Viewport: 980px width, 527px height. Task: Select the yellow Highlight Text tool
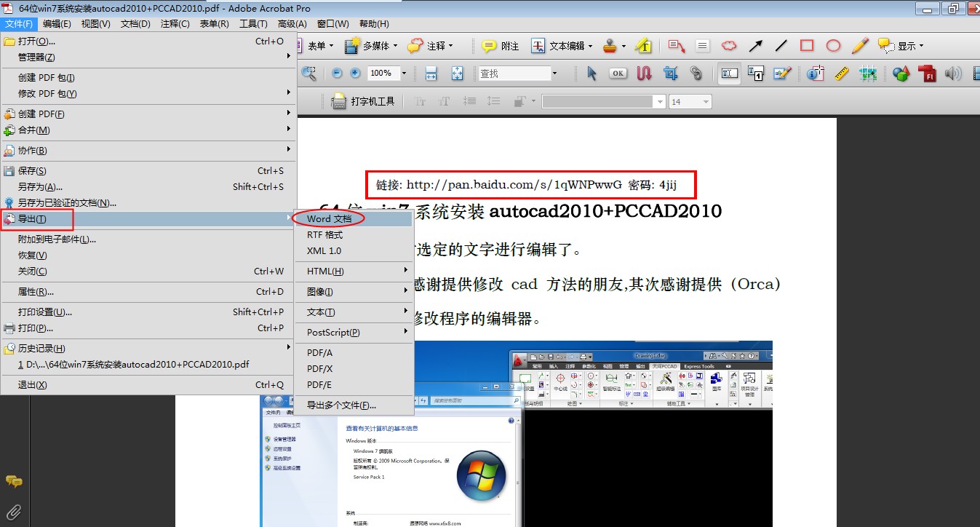pos(643,46)
